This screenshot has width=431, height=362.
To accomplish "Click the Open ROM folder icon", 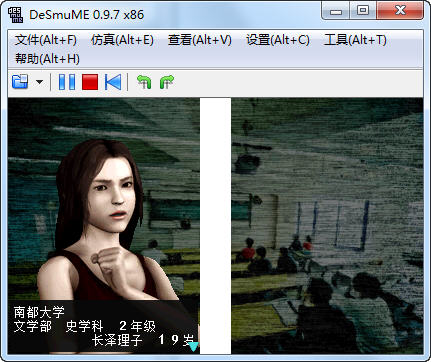I will tap(20, 82).
